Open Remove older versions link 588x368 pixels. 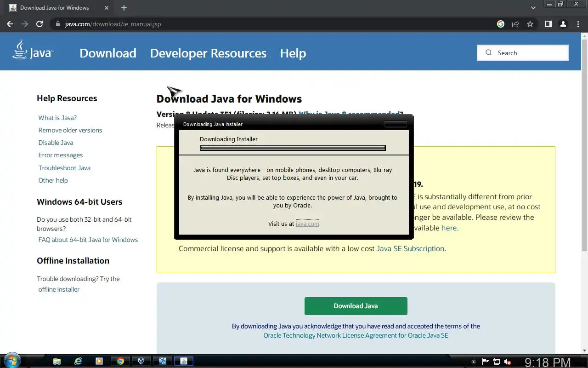coord(70,130)
